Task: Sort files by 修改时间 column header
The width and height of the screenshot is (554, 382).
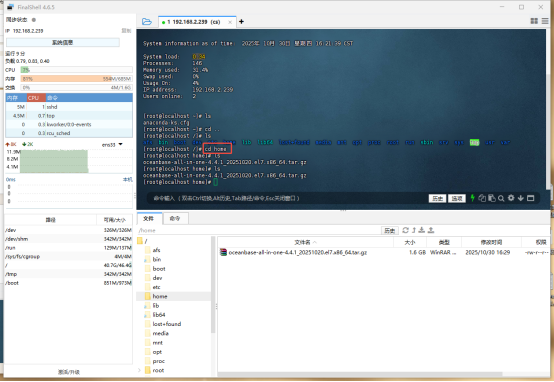Action: click(x=491, y=242)
